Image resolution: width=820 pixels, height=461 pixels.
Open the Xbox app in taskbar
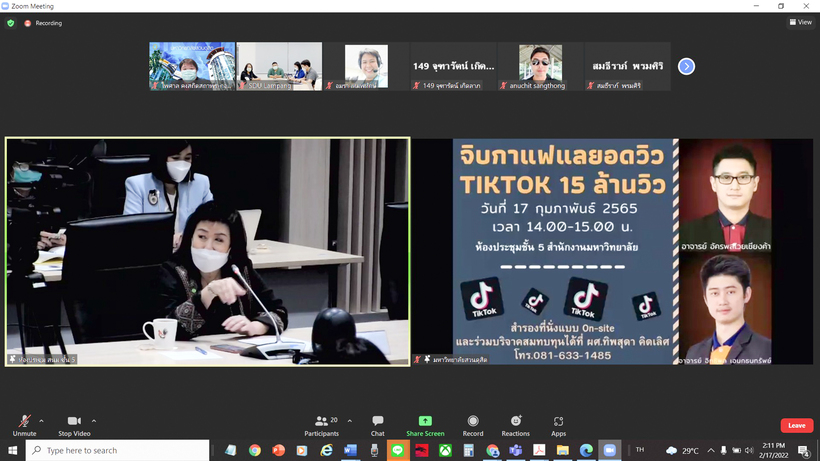click(x=445, y=450)
